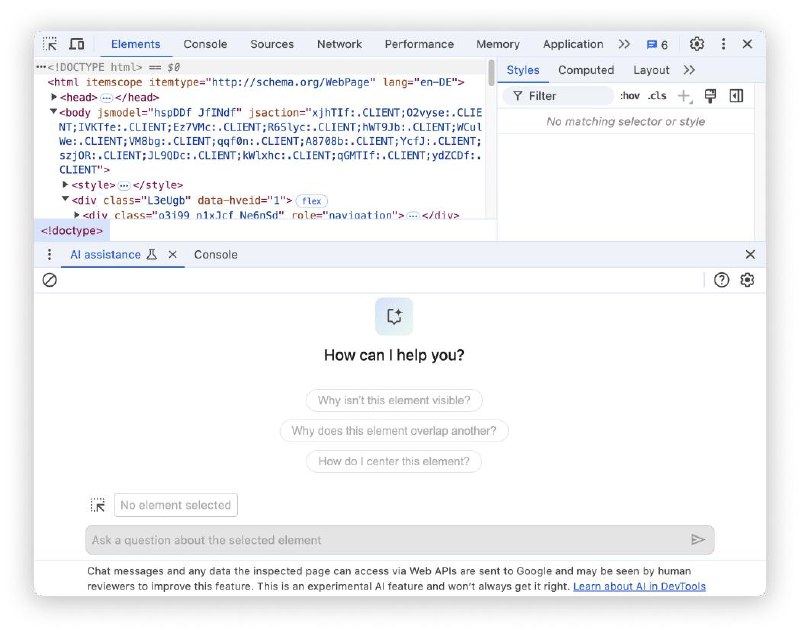This screenshot has height=633, width=800.
Task: Open AI assistance help icon
Action: (721, 280)
